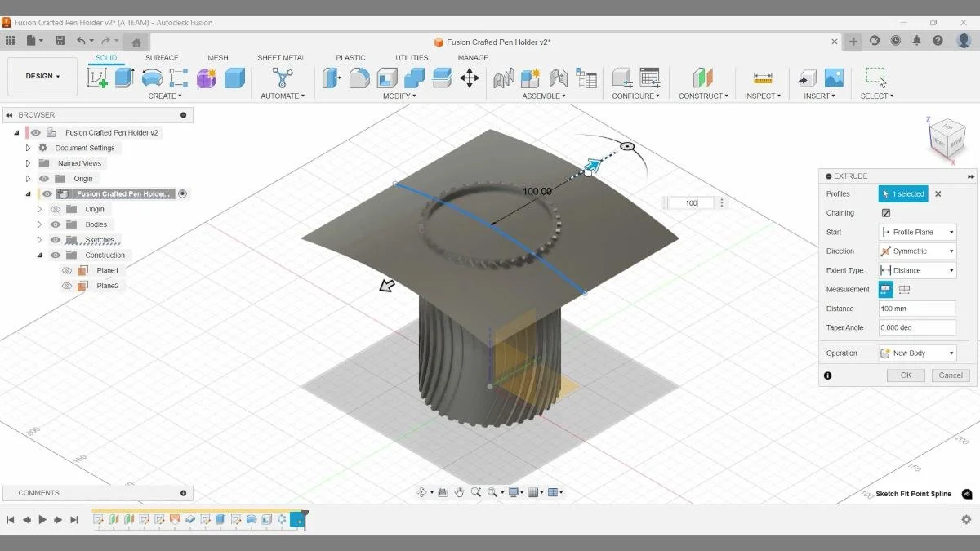The image size is (980, 551).
Task: Open the Operation dropdown showing New Body
Action: tap(916, 352)
